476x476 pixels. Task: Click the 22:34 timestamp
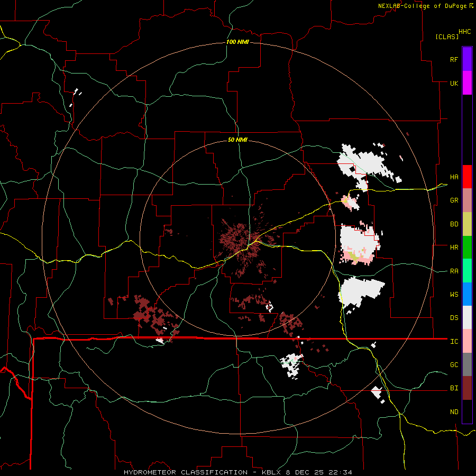pyautogui.click(x=341, y=472)
